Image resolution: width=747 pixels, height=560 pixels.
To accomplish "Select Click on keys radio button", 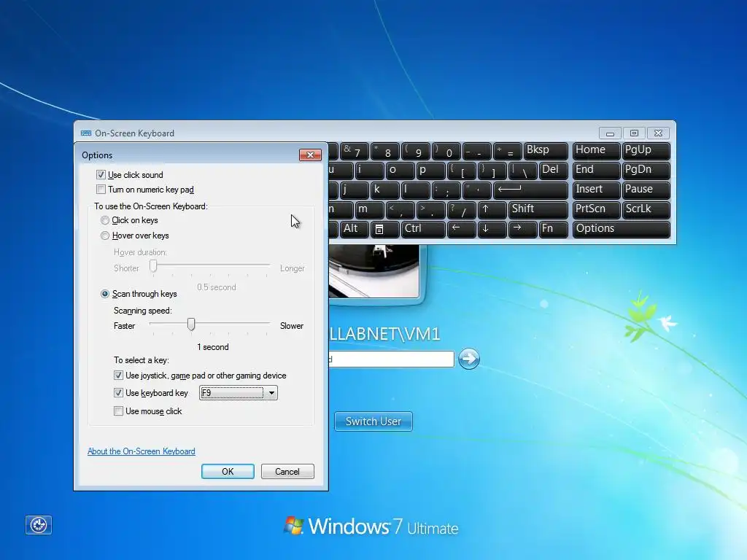I will [x=105, y=220].
